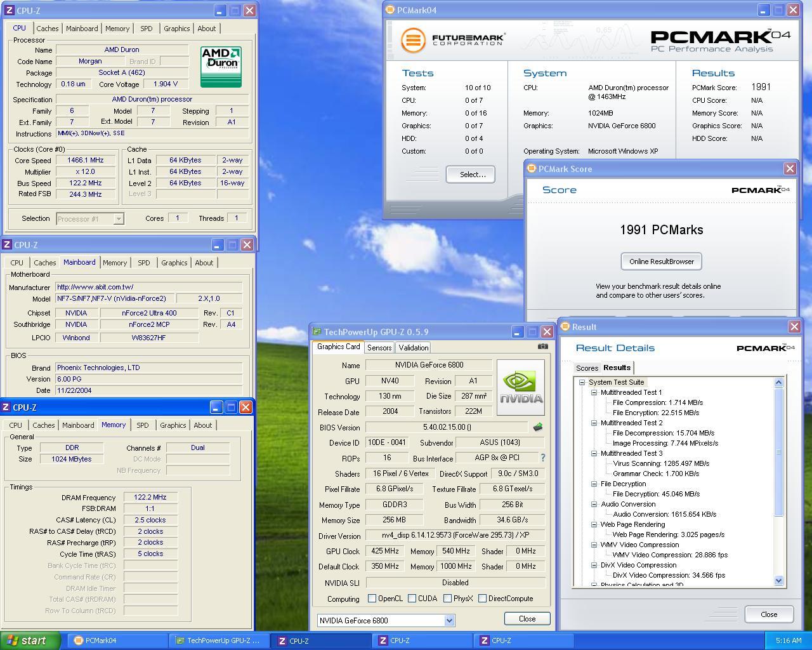Collapse the File Decryption node
Viewport: 812px width, 650px height.
click(x=594, y=484)
